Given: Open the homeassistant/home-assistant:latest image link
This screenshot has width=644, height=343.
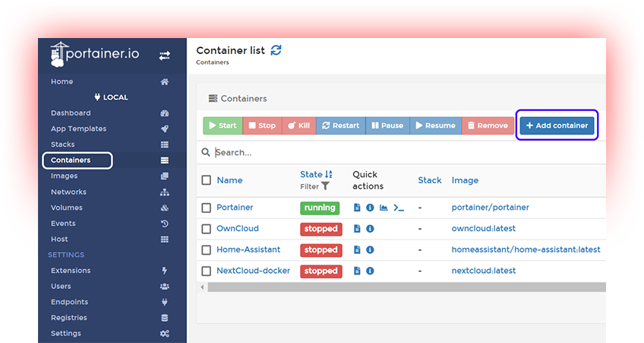Looking at the screenshot, I should [x=526, y=249].
